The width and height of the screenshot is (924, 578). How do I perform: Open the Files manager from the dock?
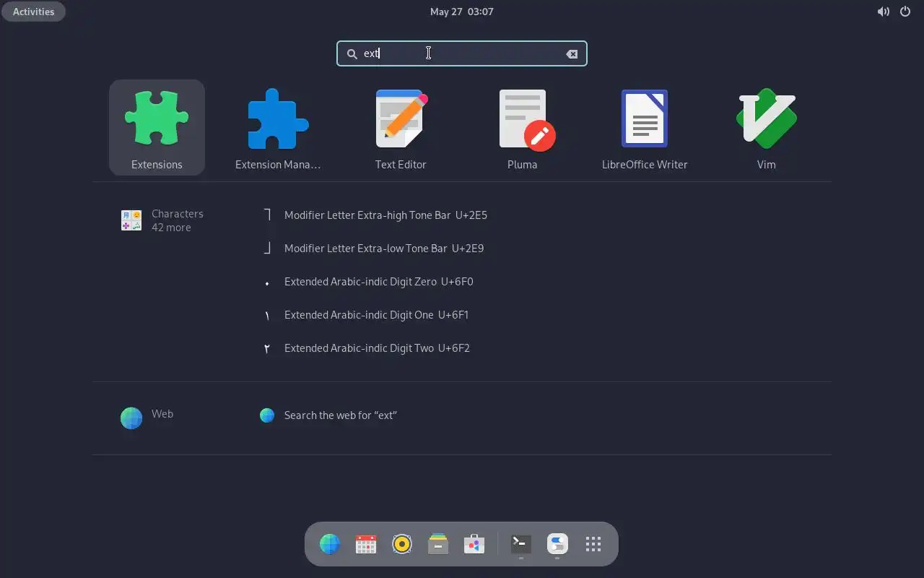point(438,544)
